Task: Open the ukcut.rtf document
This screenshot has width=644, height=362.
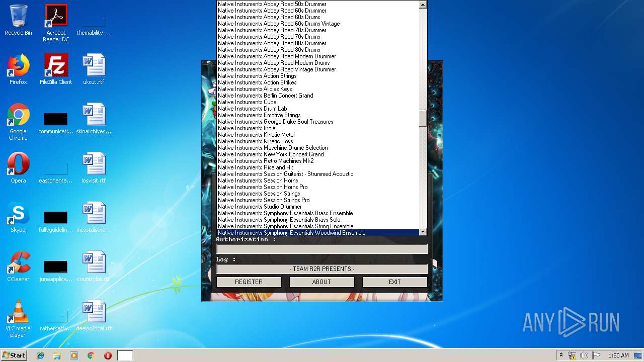Action: 94,69
